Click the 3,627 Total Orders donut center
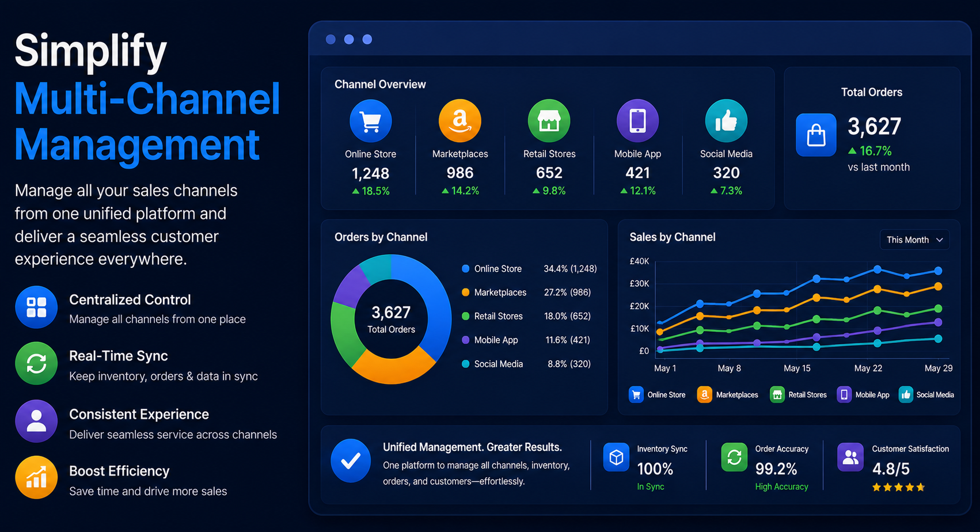This screenshot has height=532, width=980. (x=391, y=320)
